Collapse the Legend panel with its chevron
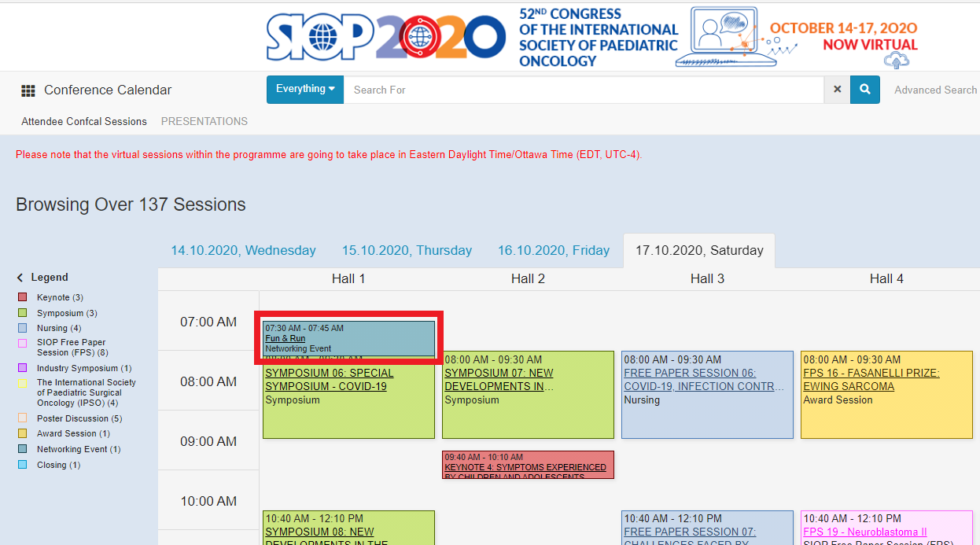This screenshot has width=980, height=545. click(x=20, y=278)
